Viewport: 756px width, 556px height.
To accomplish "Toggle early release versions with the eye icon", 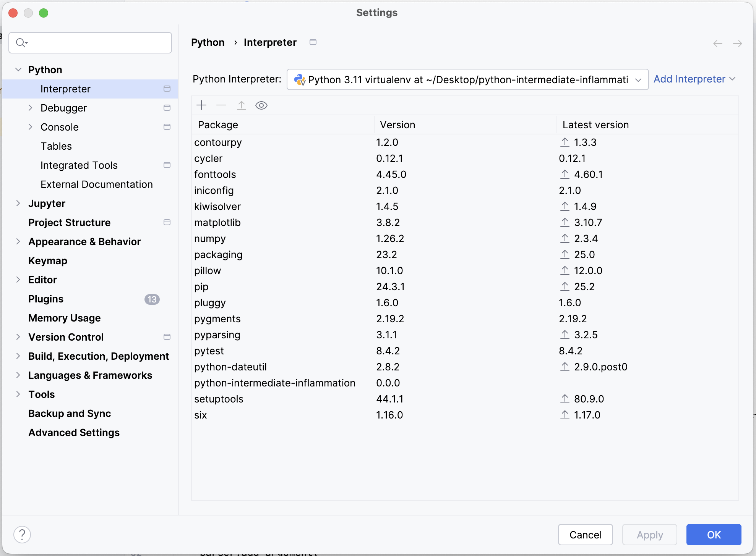I will point(261,105).
